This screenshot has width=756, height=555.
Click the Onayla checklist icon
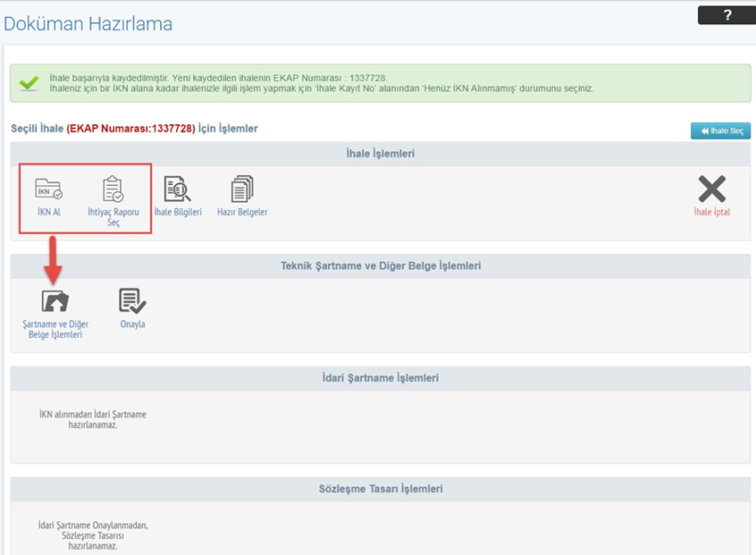[133, 302]
